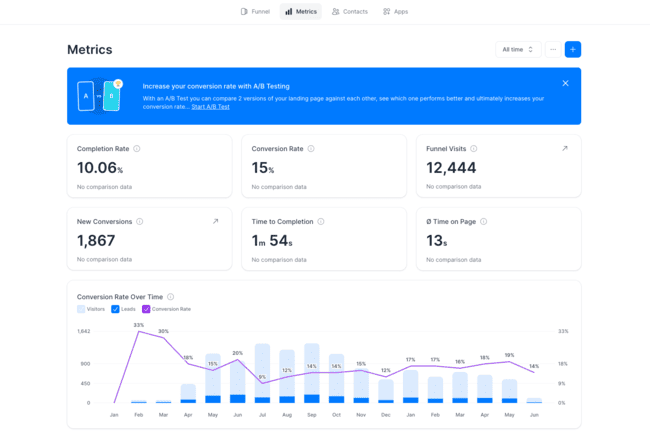Toggle the Leads series checkbox
Viewport: 650px width, 433px height.
(115, 309)
